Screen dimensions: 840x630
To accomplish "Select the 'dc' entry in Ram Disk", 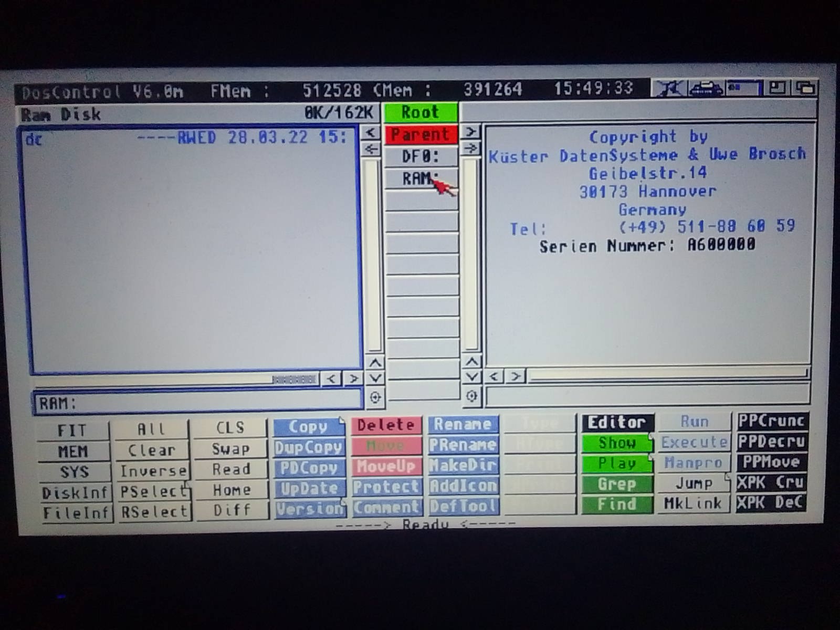I will click(35, 139).
